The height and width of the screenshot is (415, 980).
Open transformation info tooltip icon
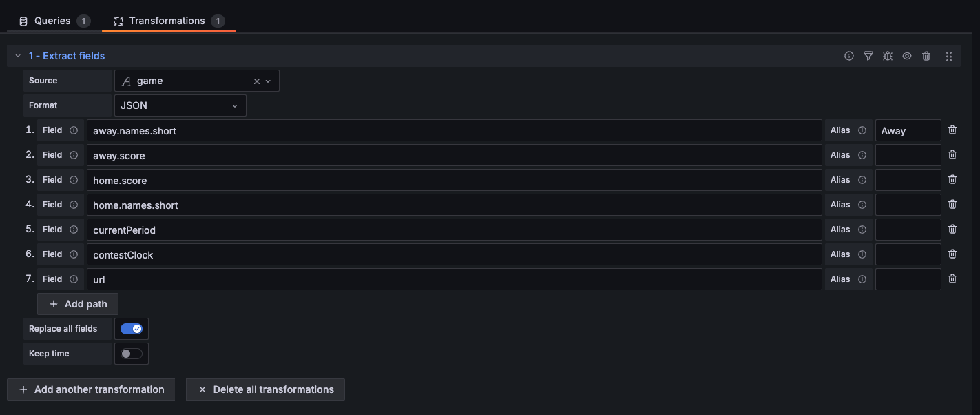(x=848, y=56)
